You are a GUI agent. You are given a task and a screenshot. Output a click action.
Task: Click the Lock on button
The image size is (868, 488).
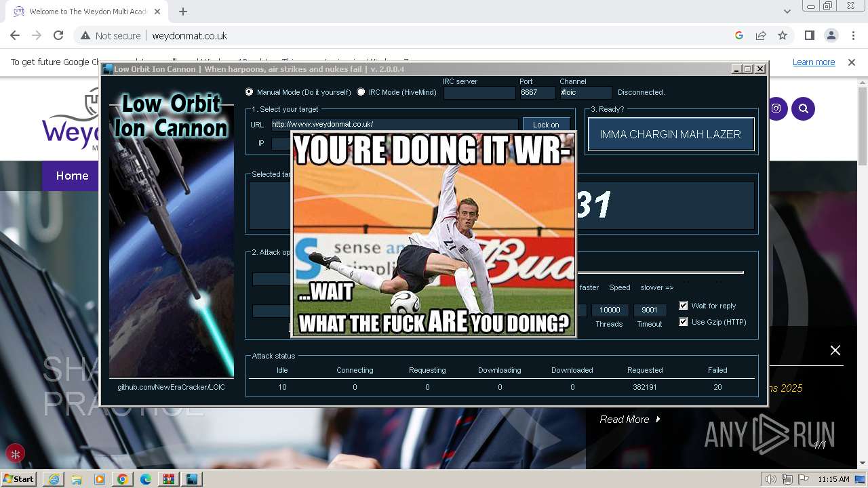coord(546,125)
